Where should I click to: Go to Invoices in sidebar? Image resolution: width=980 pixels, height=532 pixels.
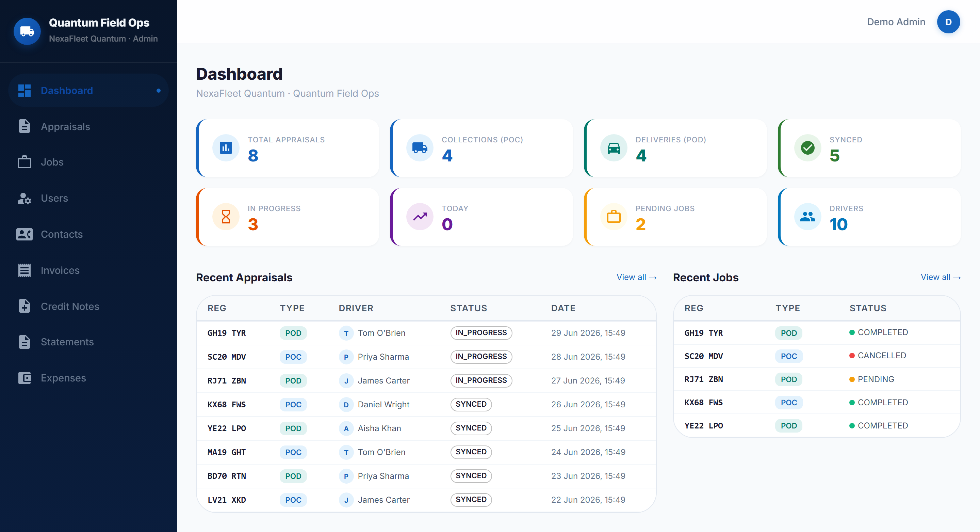tap(88, 270)
